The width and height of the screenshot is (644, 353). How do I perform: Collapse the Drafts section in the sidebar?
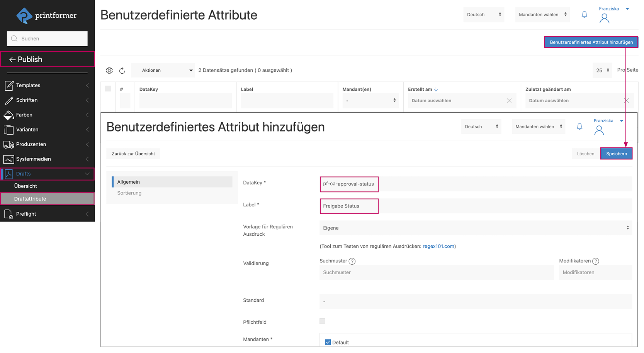tap(87, 174)
